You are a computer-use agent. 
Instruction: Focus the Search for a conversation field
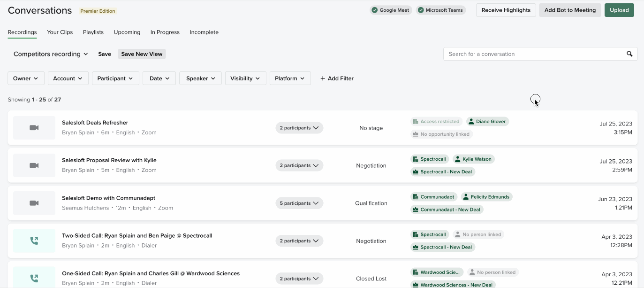pos(540,54)
